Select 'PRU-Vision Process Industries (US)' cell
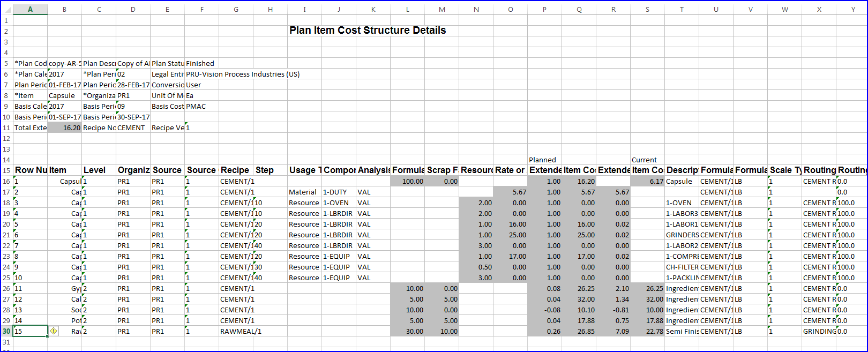This screenshot has height=352, width=868. pos(243,74)
